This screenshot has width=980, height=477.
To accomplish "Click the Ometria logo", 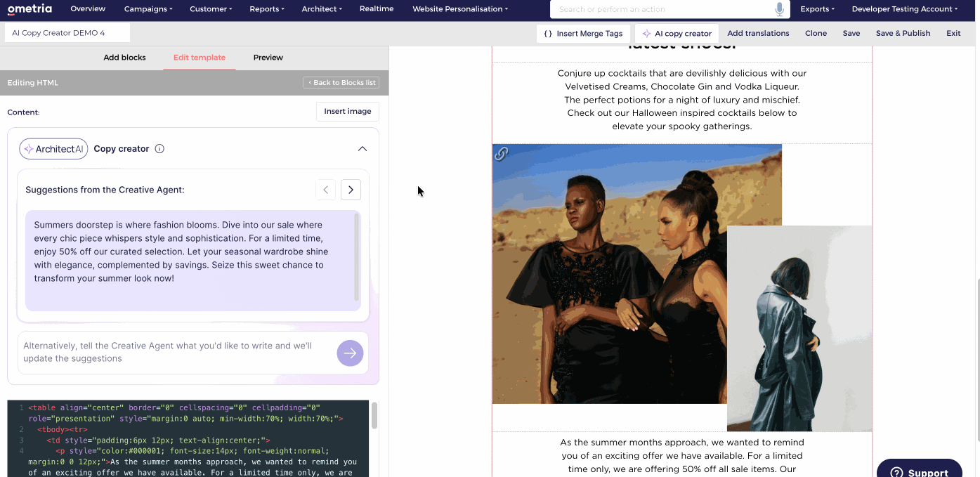I will click(30, 9).
